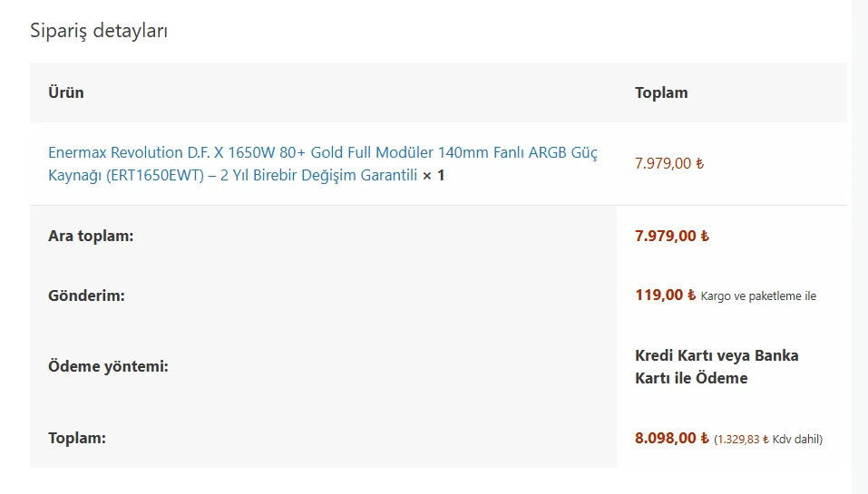Click the × 1 product quantity
The width and height of the screenshot is (868, 494).
coord(434,175)
